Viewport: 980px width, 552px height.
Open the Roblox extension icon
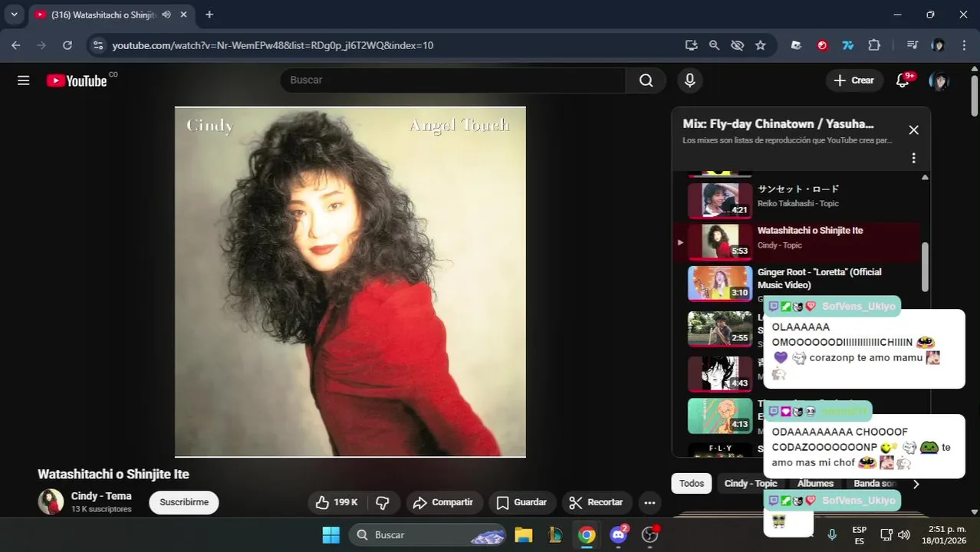(x=796, y=45)
